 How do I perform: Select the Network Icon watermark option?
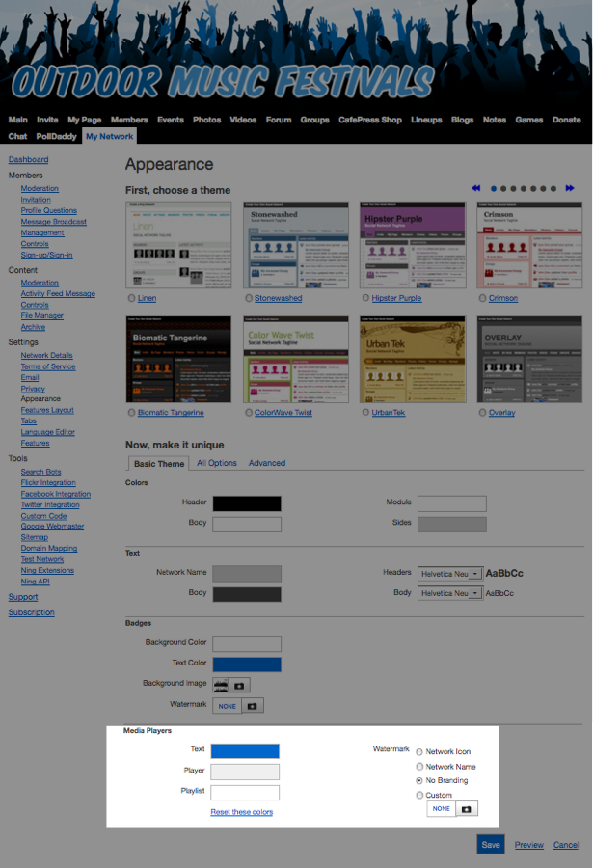tap(419, 752)
